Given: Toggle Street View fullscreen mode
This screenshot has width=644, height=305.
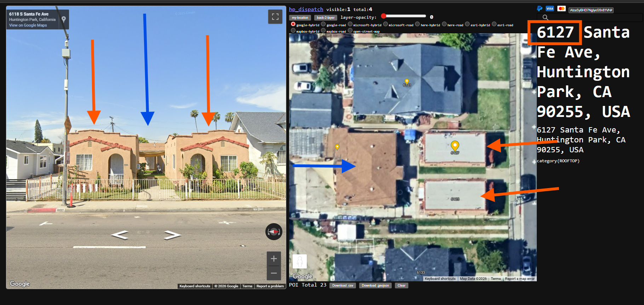Looking at the screenshot, I should pyautogui.click(x=275, y=17).
